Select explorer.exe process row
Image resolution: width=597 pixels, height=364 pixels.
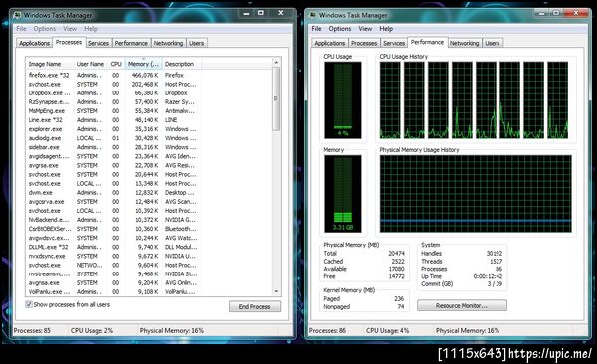113,129
